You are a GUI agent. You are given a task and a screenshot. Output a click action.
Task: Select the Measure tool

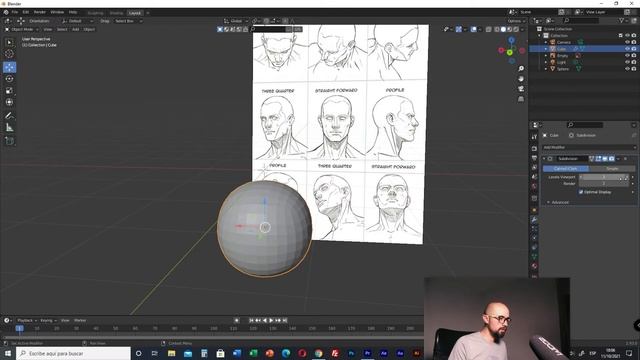point(9,128)
